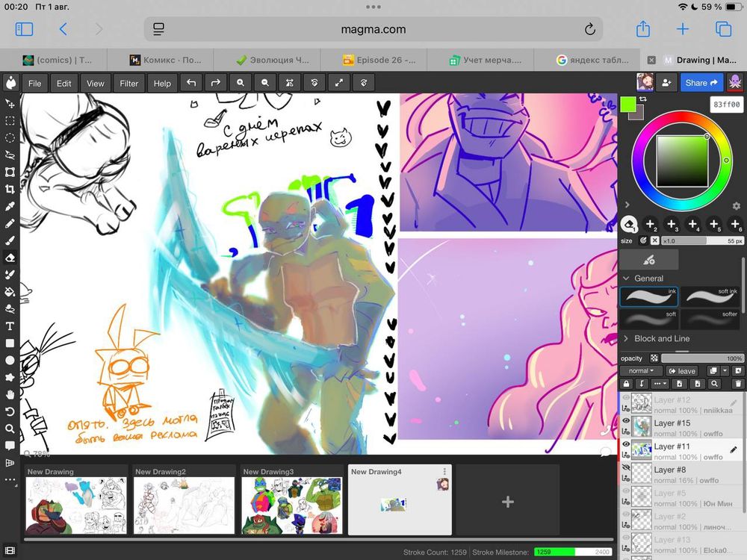This screenshot has width=747, height=560.
Task: Expand the color panel chevron arrow
Action: 627,205
